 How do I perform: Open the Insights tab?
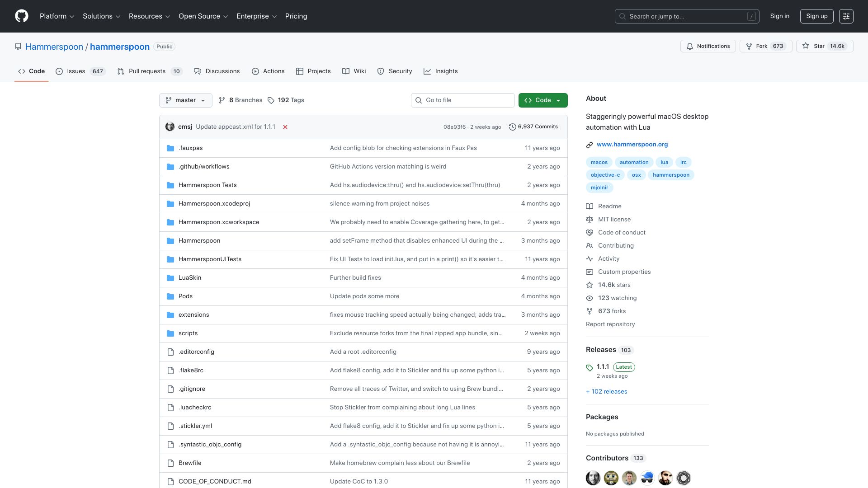441,71
